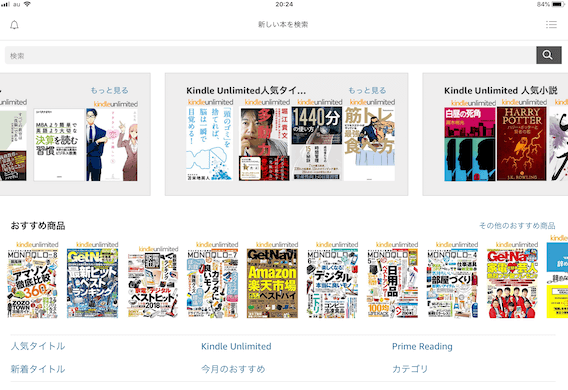Click in the 検索 search field
This screenshot has width=568, height=390.
[270, 55]
